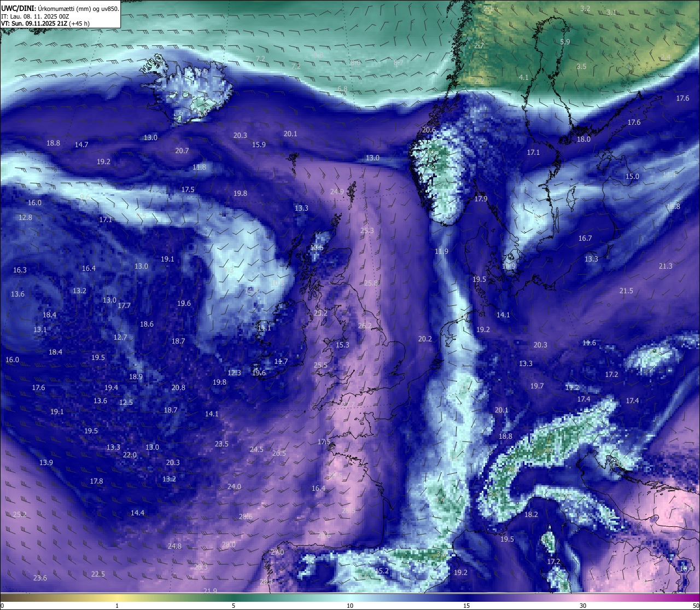The width and height of the screenshot is (700, 610).
Task: Click the '24.0' map value
Action: pos(234,486)
